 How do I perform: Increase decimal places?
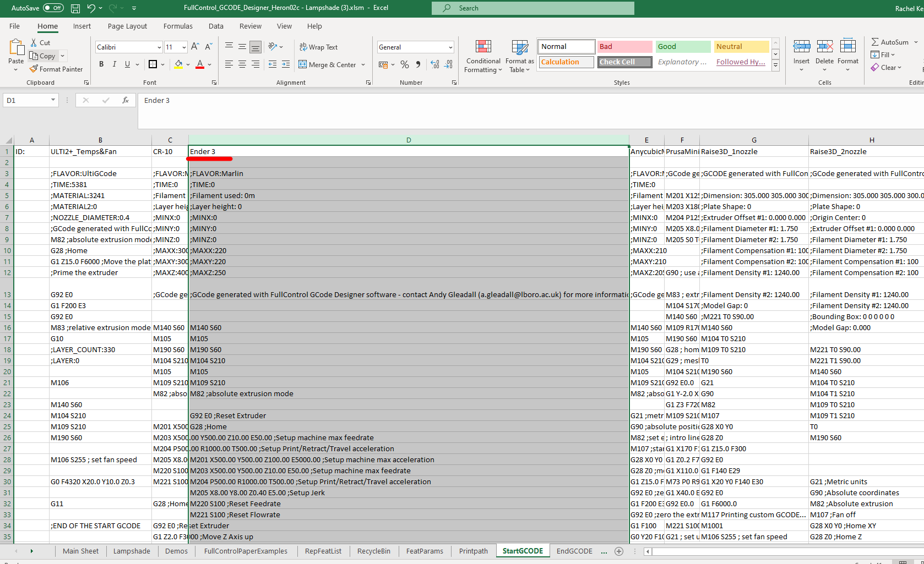pos(435,64)
